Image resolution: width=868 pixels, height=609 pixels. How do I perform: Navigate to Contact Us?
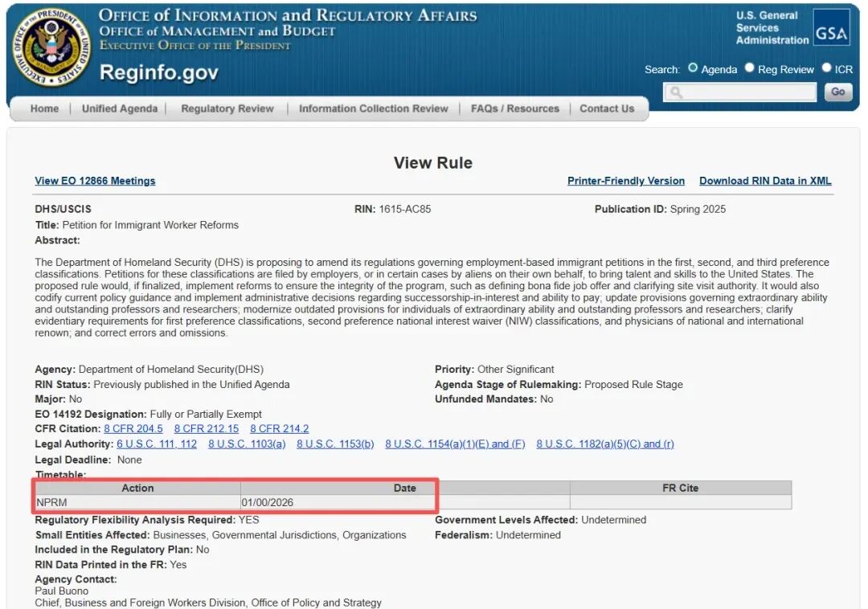point(607,108)
